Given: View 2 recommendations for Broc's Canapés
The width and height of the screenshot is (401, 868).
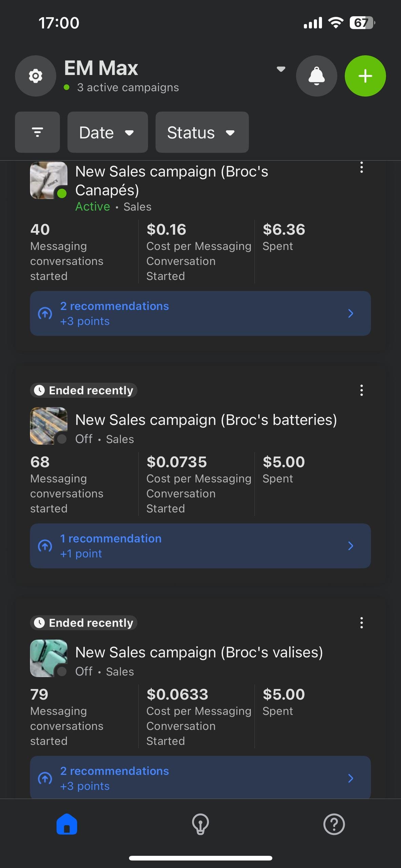Looking at the screenshot, I should 200,313.
